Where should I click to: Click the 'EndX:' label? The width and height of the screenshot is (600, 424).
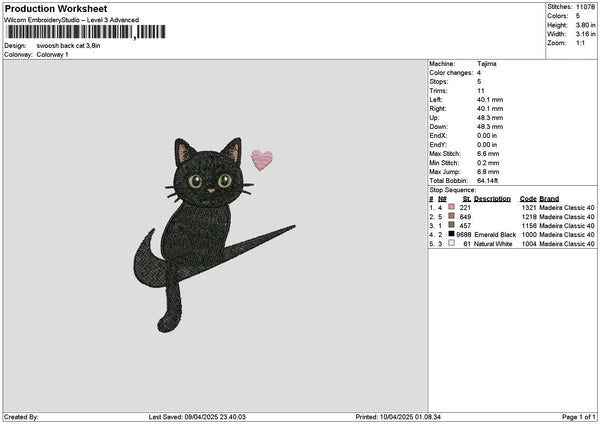438,136
